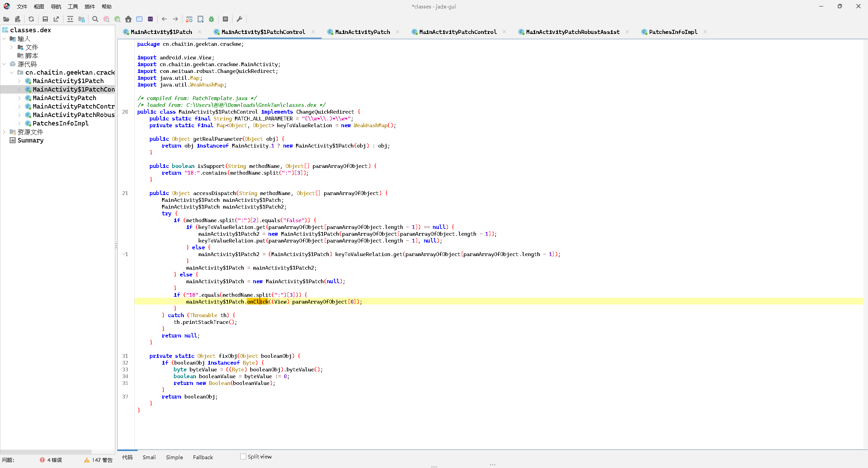Screen dimensions: 868x468
Task: Click the 147 警告 warnings indicator
Action: pyautogui.click(x=98, y=460)
